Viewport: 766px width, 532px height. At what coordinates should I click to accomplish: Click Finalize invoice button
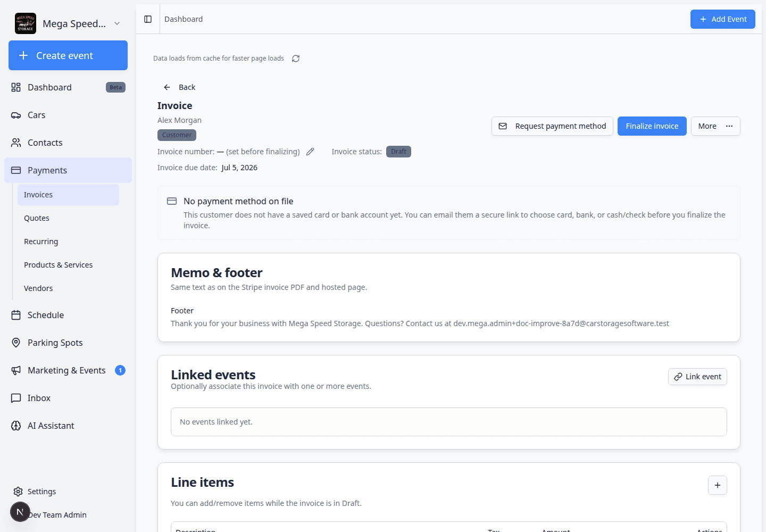(652, 126)
